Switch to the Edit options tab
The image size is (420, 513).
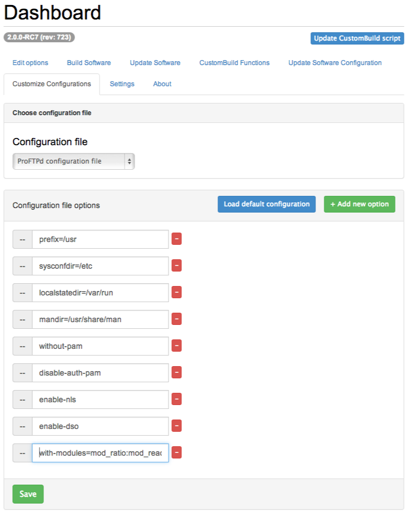click(30, 63)
